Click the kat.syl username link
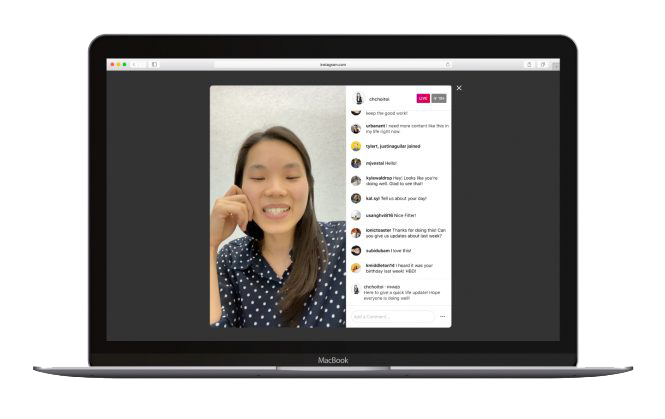This screenshot has width=665, height=419. (372, 198)
